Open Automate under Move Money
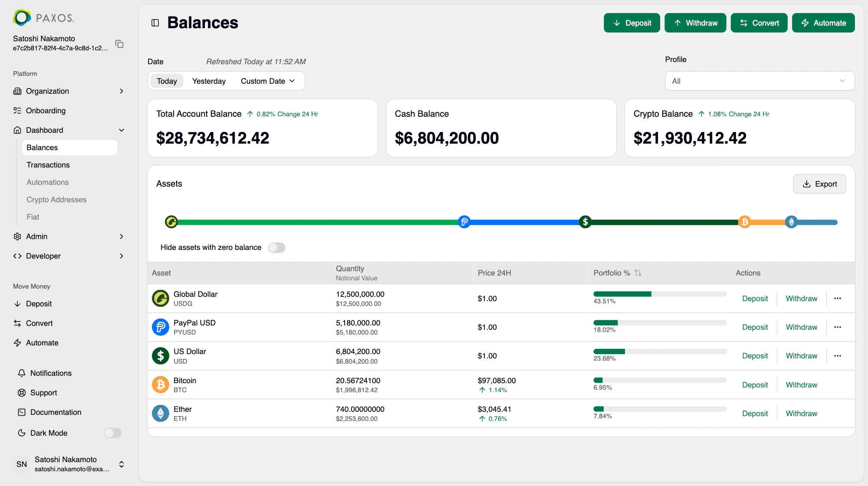The image size is (868, 486). (42, 343)
